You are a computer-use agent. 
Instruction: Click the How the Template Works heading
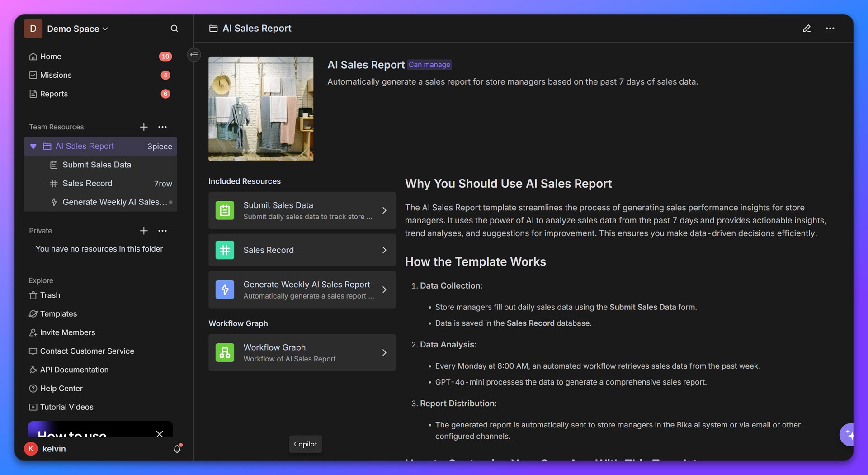coord(476,261)
